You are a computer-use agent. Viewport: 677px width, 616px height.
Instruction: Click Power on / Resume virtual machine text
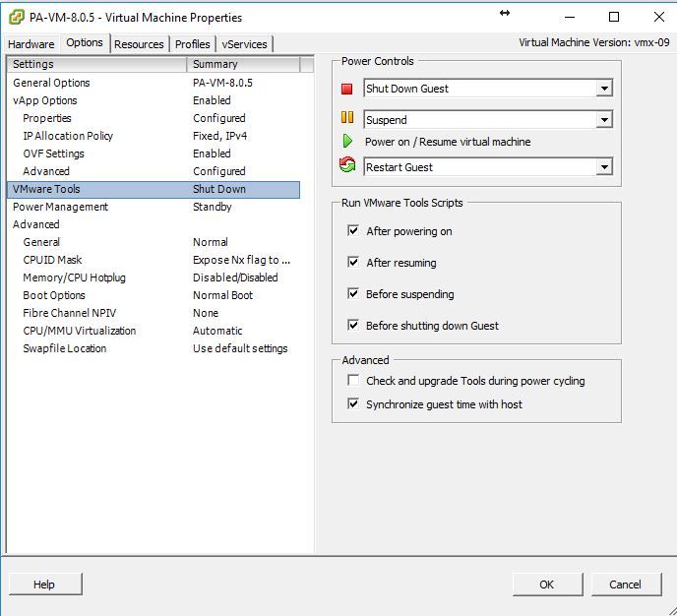click(x=448, y=142)
